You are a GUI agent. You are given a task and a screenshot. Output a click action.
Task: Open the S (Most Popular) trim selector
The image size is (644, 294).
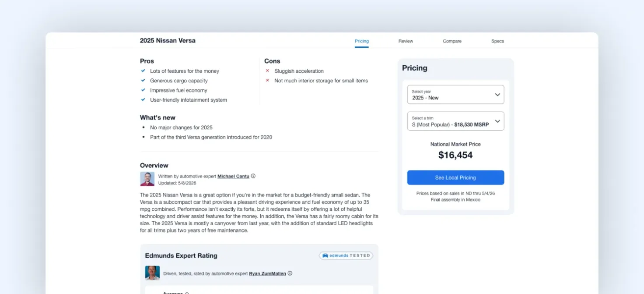click(x=455, y=121)
